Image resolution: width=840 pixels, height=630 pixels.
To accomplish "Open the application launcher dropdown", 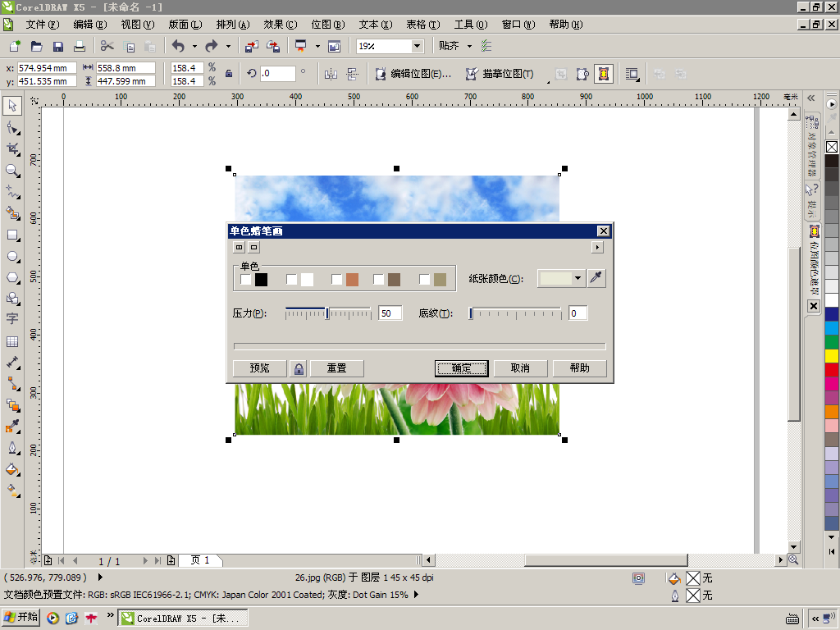I will click(x=317, y=46).
